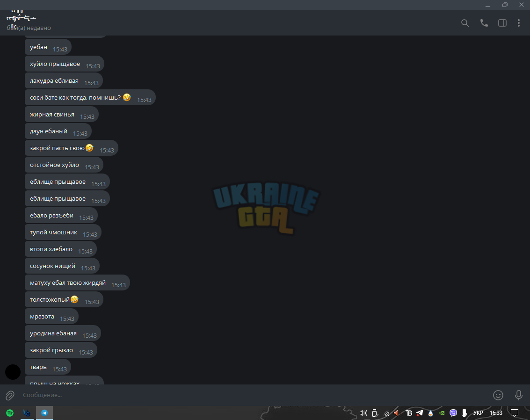Close the Telegram window
This screenshot has height=420, width=530.
tap(522, 5)
